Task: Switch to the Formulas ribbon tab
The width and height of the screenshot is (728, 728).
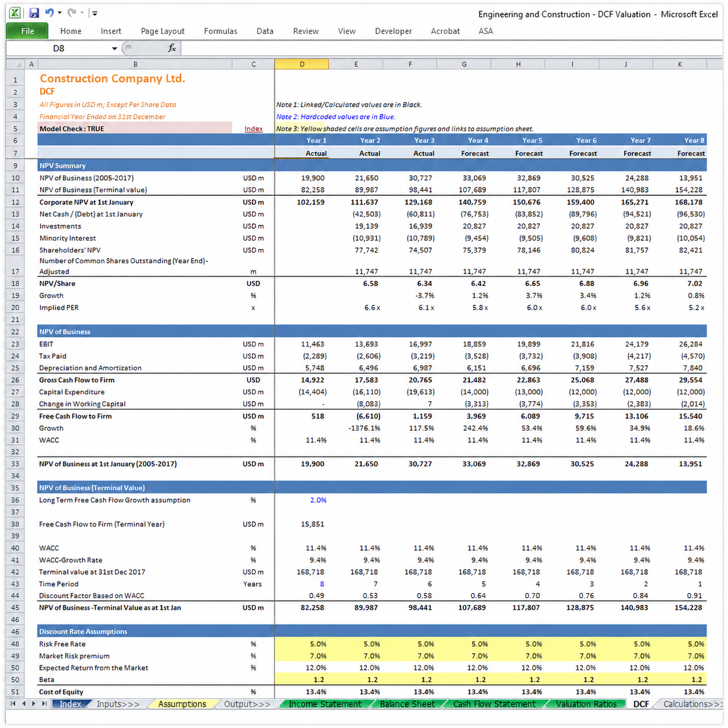Action: (x=221, y=31)
